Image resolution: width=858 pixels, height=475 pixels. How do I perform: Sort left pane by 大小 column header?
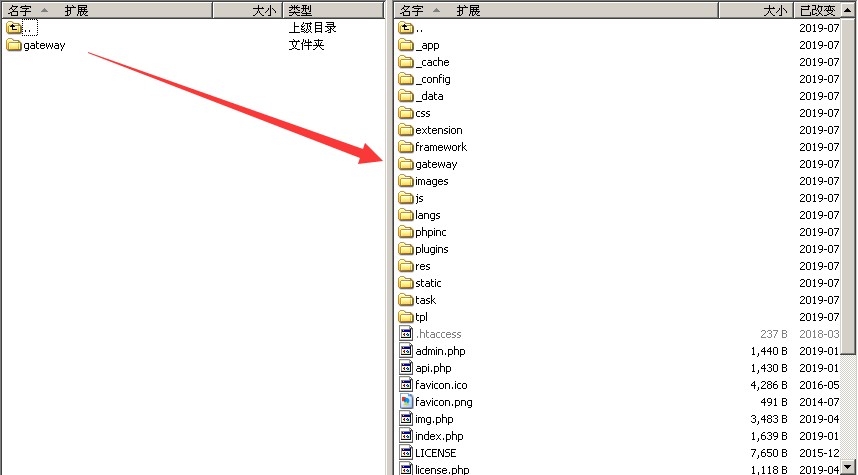coord(247,10)
